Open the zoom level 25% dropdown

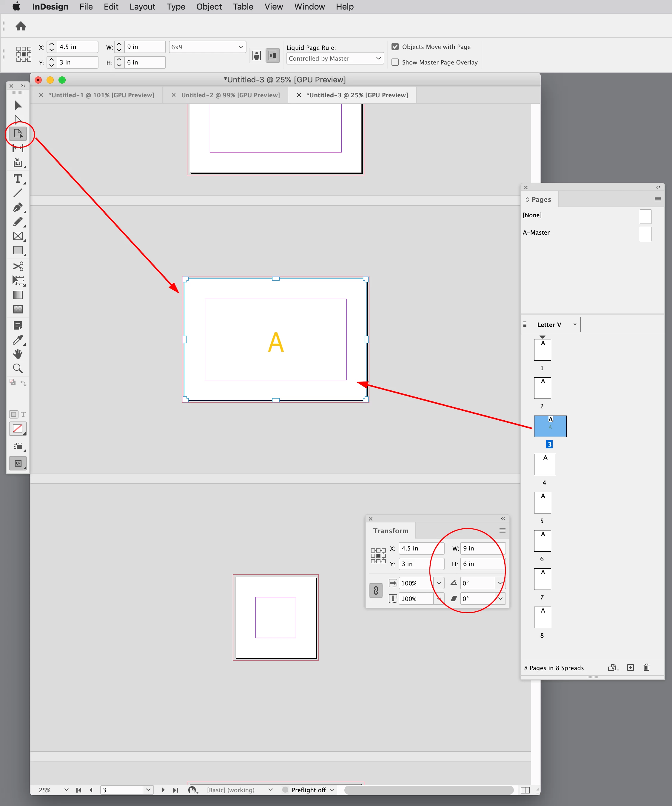coord(66,790)
